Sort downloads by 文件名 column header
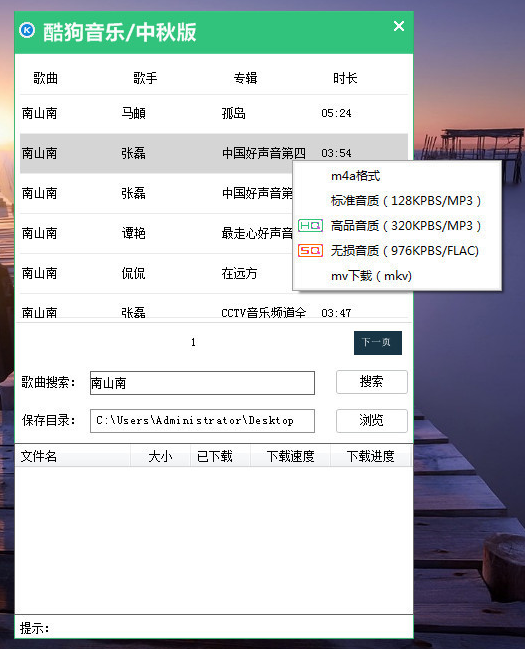Screen dimensions: 525x649 point(73,456)
